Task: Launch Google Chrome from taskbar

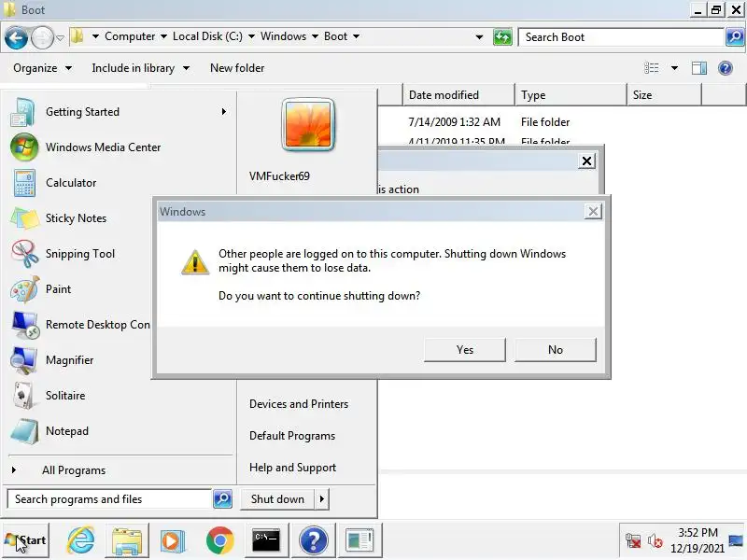Action: (219, 540)
